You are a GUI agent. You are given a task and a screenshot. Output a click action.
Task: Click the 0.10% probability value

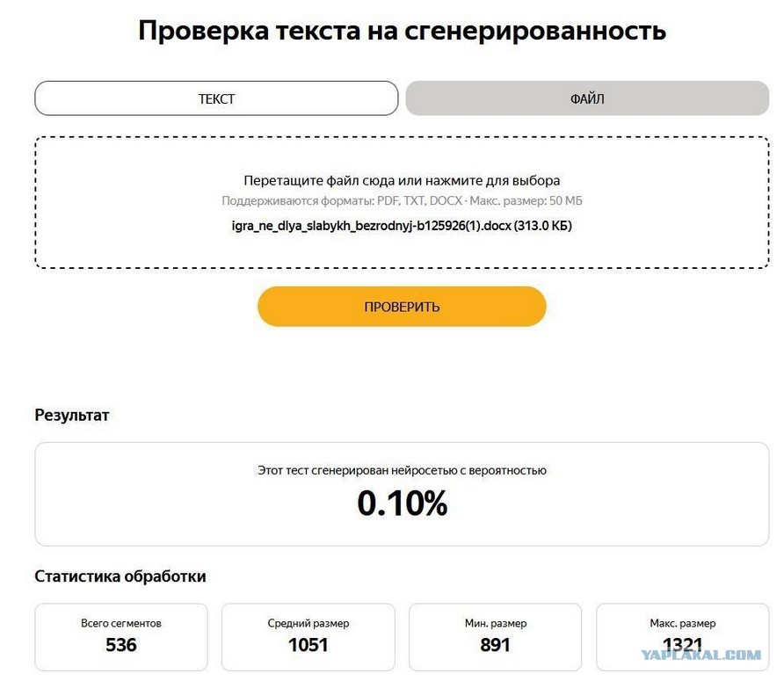click(x=402, y=503)
